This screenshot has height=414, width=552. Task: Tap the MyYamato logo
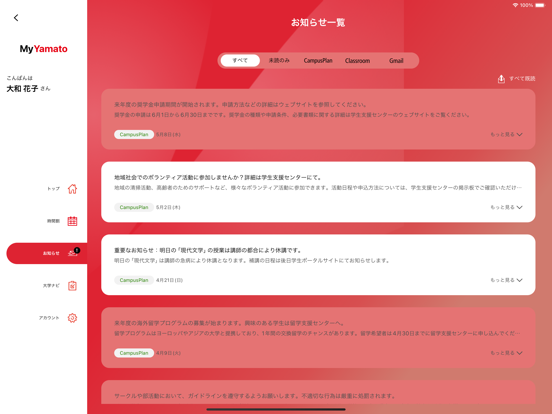(43, 49)
